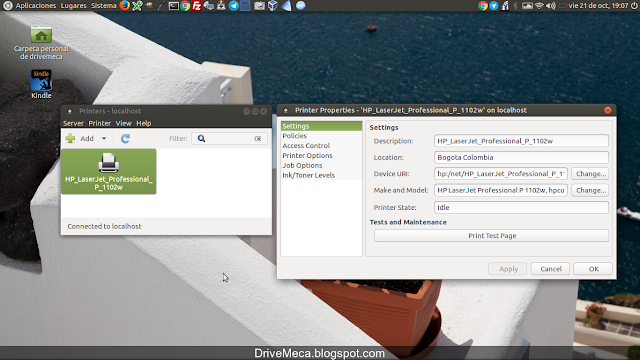The width and height of the screenshot is (640, 360).
Task: Click into the Device URI field
Action: coord(501,174)
